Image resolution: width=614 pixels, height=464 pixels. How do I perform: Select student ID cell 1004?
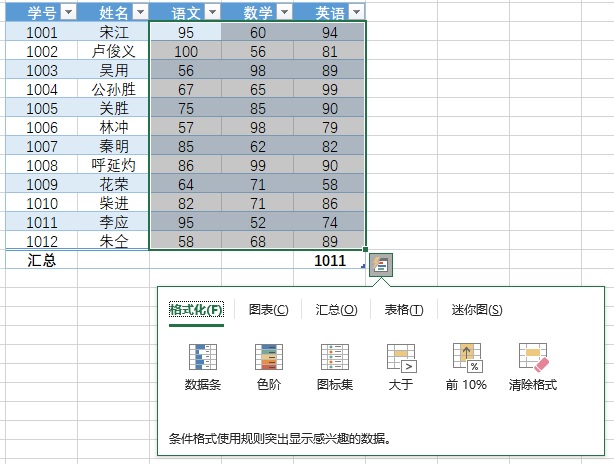tap(42, 89)
